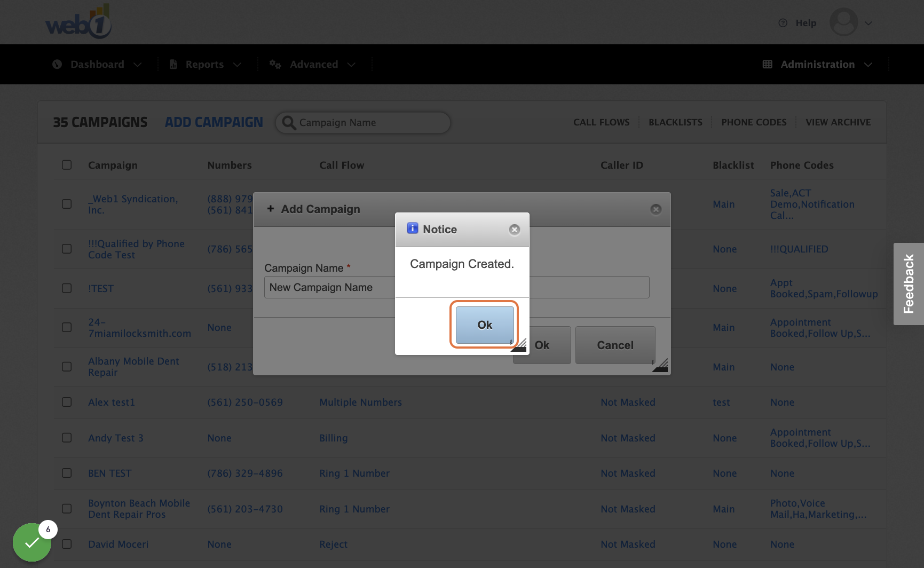Click the search magnifier icon

289,123
